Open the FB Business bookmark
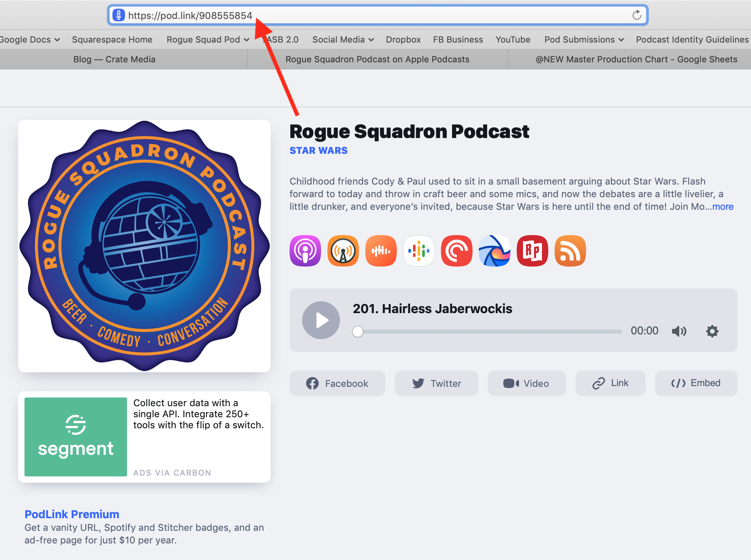The image size is (751, 560). 458,39
